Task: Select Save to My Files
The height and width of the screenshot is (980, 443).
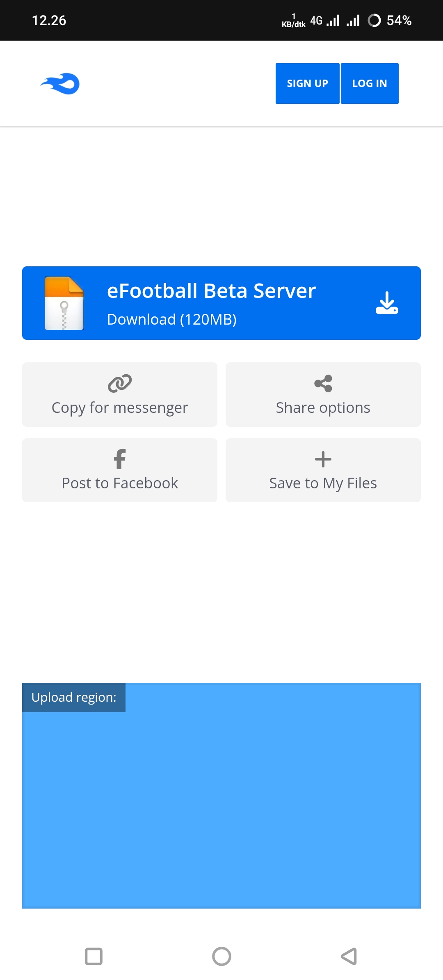Action: click(323, 483)
